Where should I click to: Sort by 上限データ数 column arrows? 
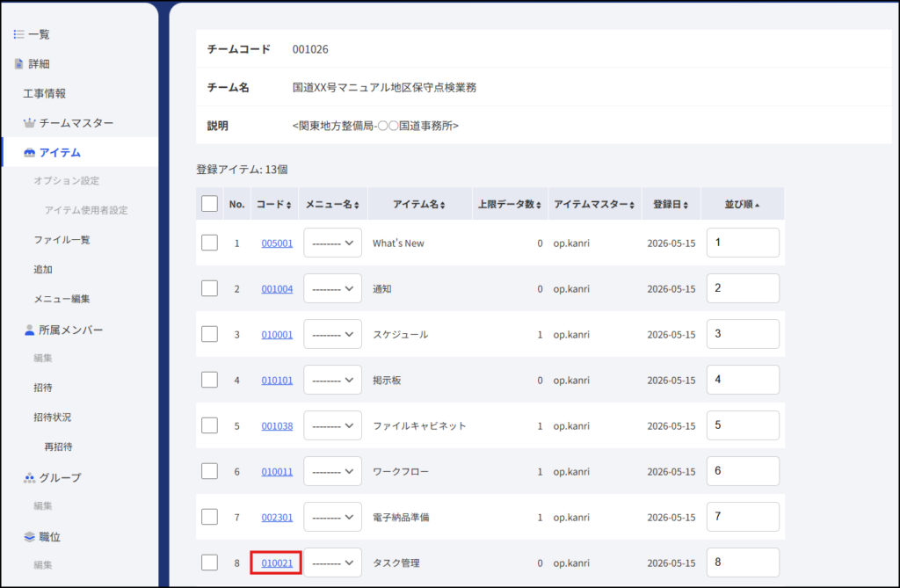(x=539, y=205)
